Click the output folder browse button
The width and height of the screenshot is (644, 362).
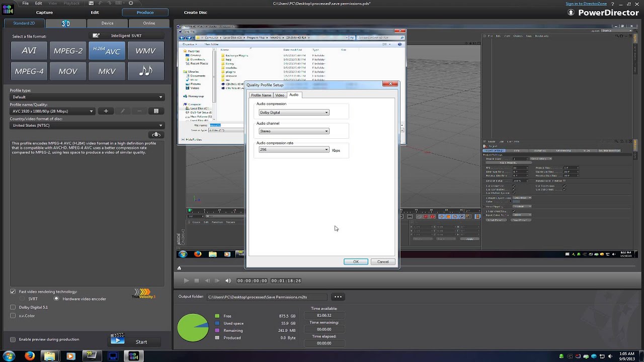(x=338, y=297)
